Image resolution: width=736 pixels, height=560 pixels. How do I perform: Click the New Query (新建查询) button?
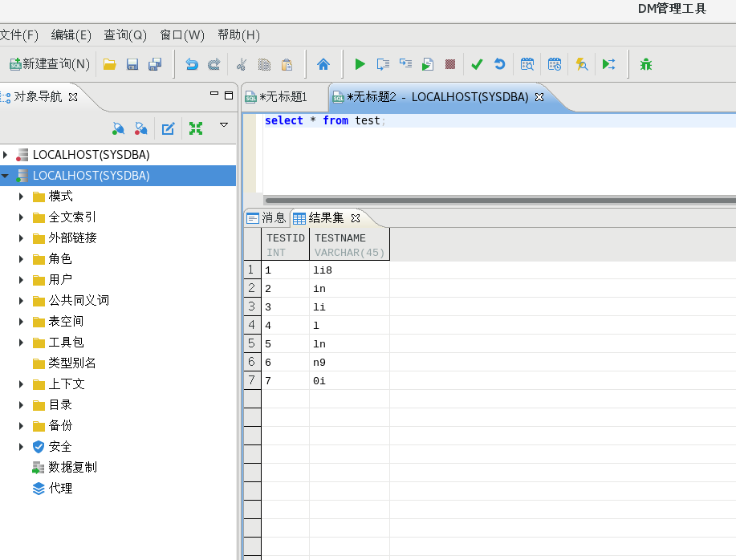coord(50,64)
